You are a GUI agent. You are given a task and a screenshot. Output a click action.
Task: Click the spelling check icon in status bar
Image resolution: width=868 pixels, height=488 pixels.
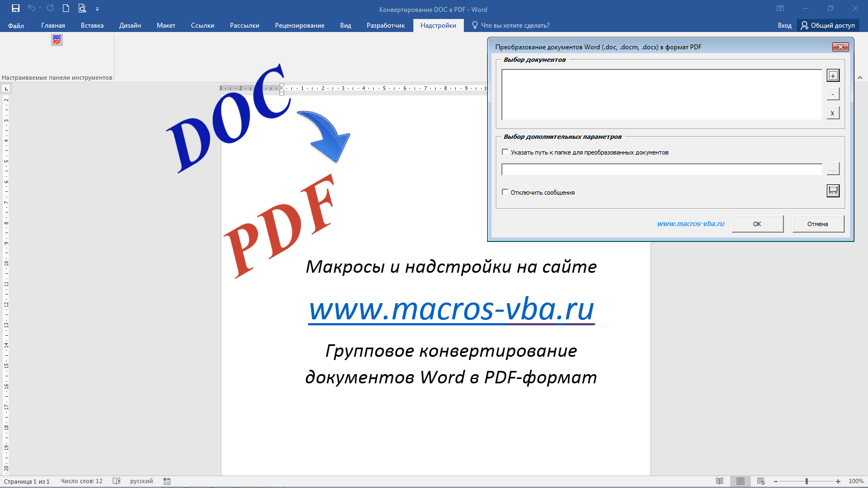click(117, 480)
